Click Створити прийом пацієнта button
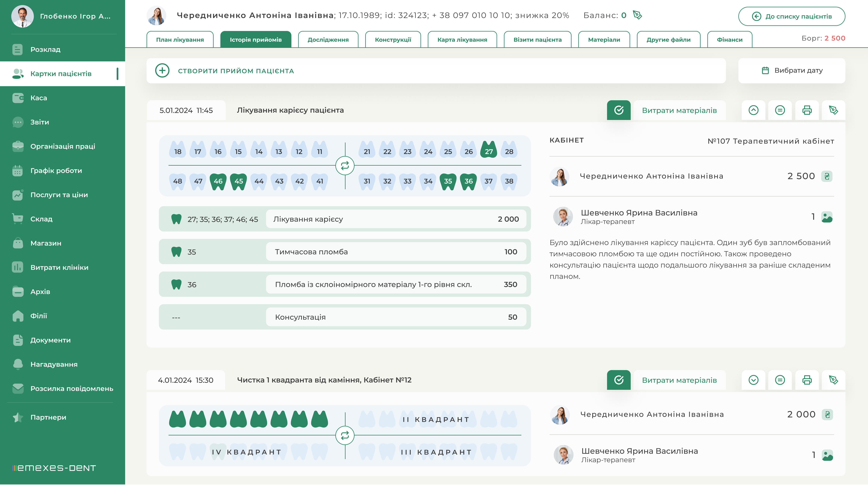 coord(236,71)
